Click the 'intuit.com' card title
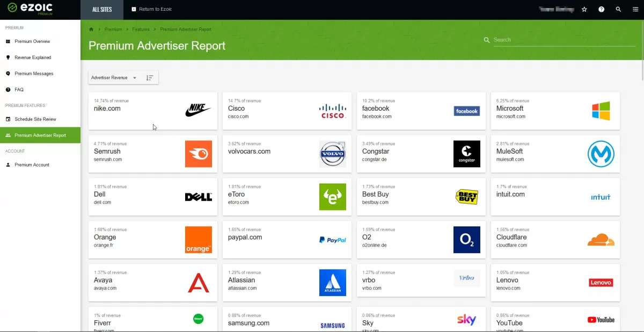The image size is (644, 332). (x=510, y=194)
